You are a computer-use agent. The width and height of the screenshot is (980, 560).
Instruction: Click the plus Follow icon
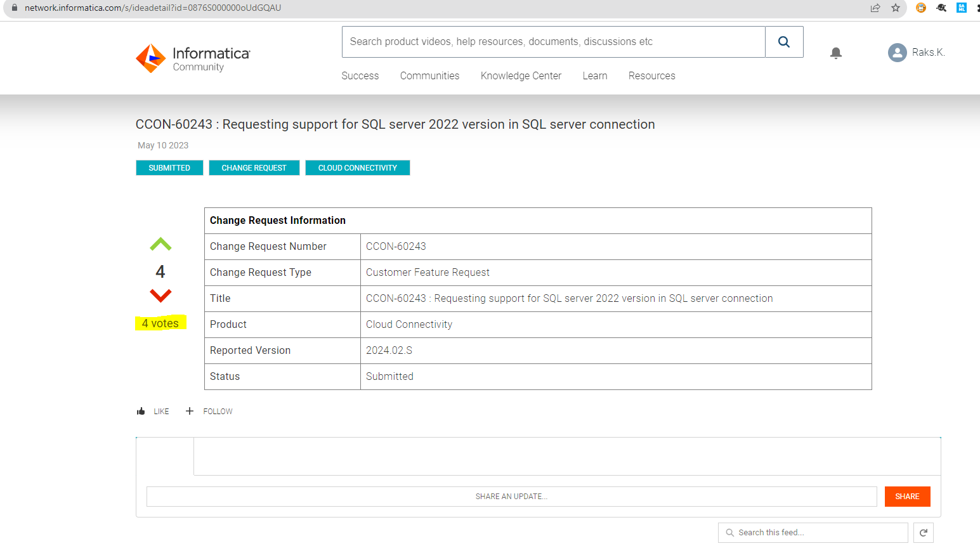pyautogui.click(x=189, y=412)
